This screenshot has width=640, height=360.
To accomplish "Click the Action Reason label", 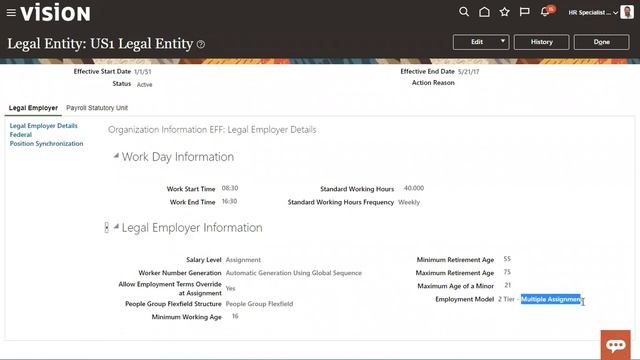I will coord(433,83).
